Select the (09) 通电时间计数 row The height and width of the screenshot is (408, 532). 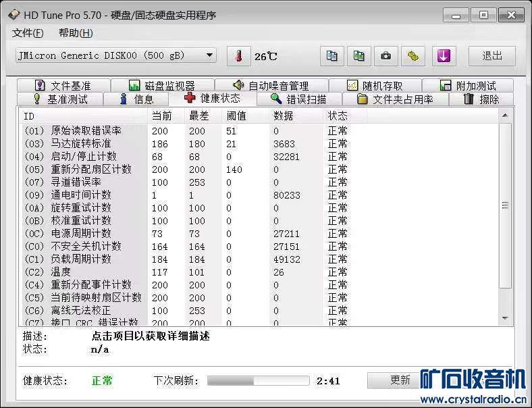tap(259, 195)
